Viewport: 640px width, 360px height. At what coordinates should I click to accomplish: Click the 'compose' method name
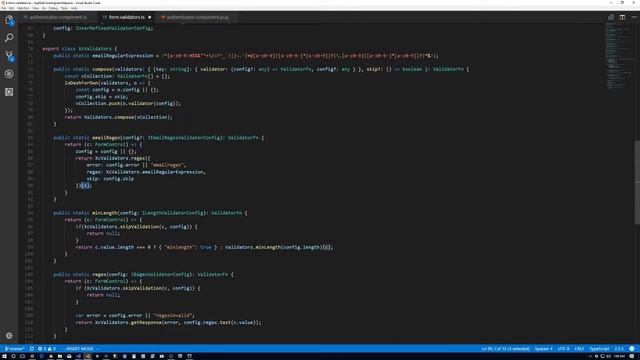point(102,69)
